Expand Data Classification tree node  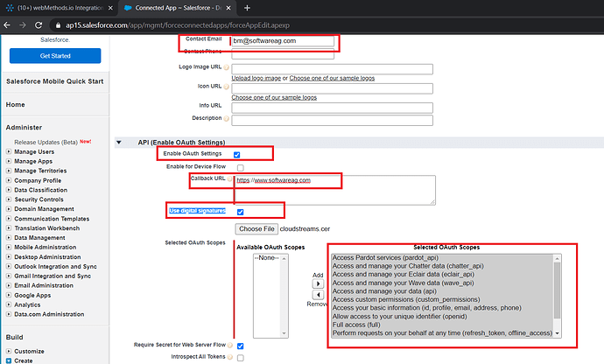9,190
